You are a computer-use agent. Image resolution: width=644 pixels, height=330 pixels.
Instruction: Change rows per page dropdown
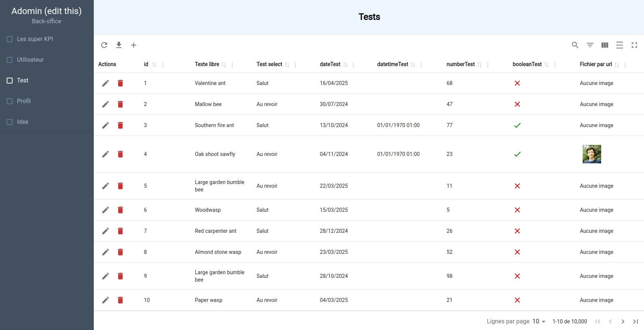(x=539, y=322)
